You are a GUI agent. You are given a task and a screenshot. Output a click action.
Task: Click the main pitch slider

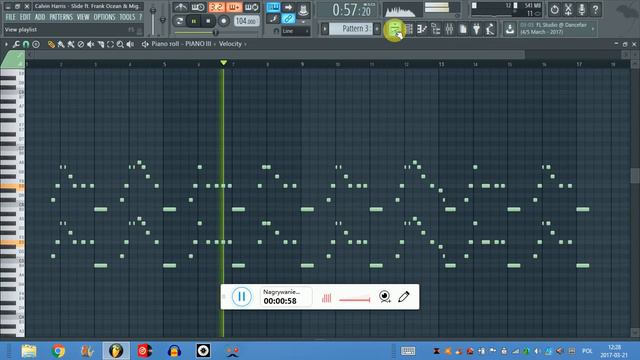[163, 20]
